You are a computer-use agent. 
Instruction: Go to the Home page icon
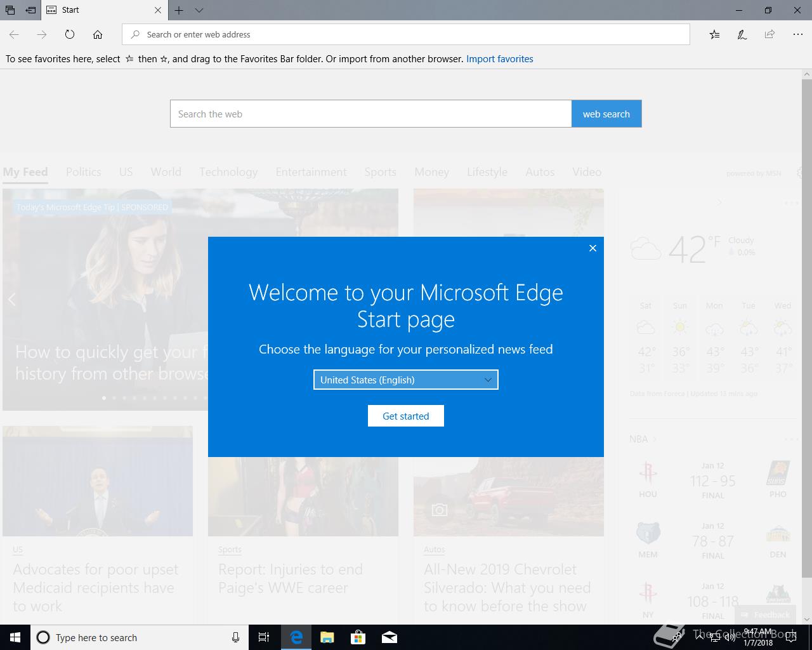(97, 34)
